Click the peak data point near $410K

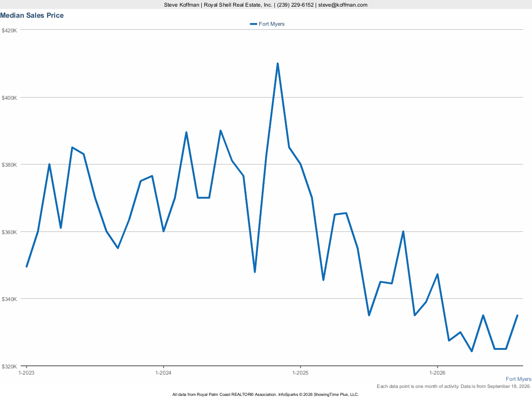pyautogui.click(x=278, y=63)
